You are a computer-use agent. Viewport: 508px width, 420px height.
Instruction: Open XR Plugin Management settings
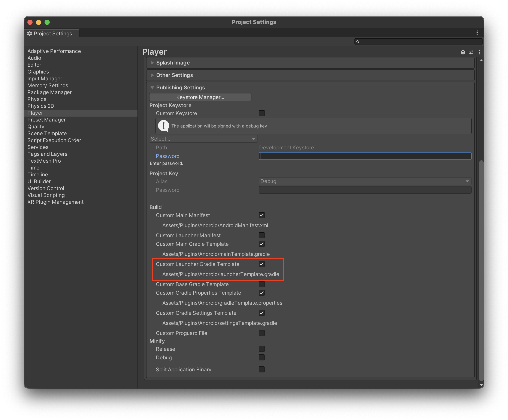tap(55, 202)
